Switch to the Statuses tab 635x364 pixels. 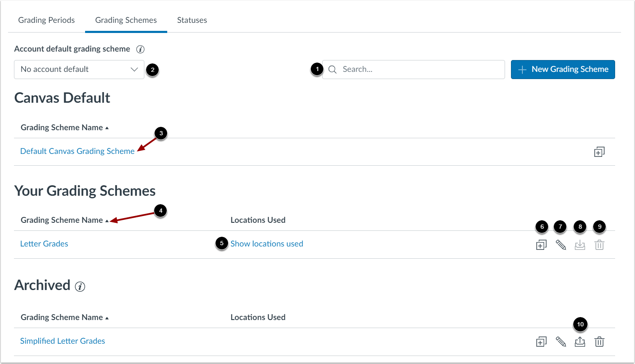click(192, 20)
